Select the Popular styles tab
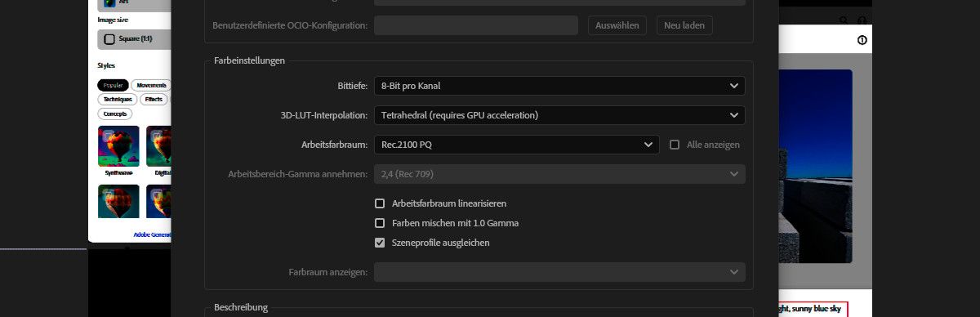This screenshot has width=980, height=317. pos(113,85)
